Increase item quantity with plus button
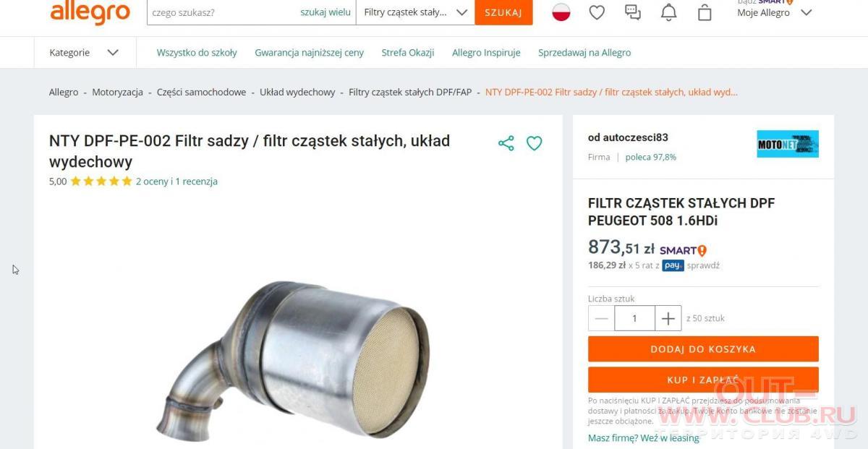Image resolution: width=868 pixels, height=449 pixels. pos(668,318)
